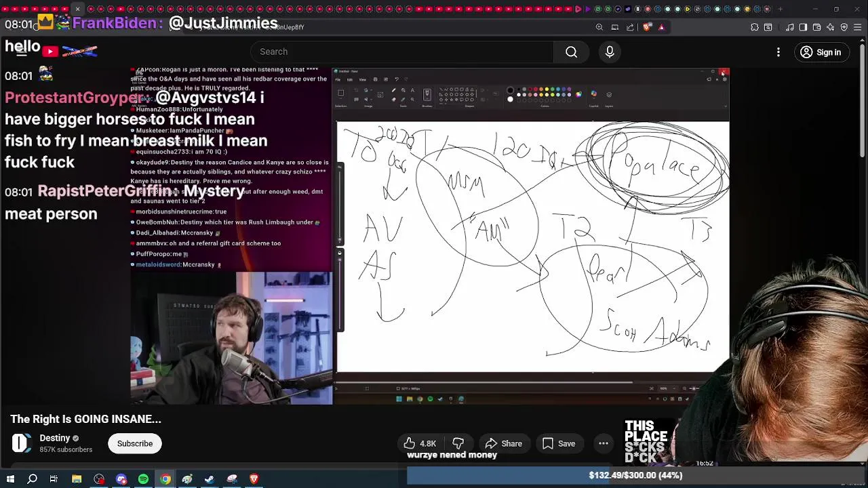Click the video title "The Right Is GOING INSANE..."

click(86, 419)
